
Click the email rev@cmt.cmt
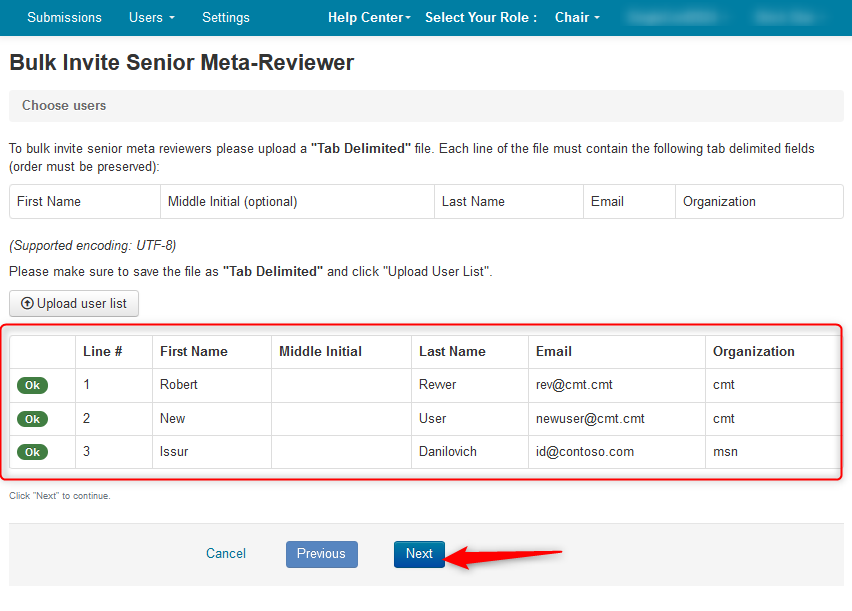click(x=574, y=385)
